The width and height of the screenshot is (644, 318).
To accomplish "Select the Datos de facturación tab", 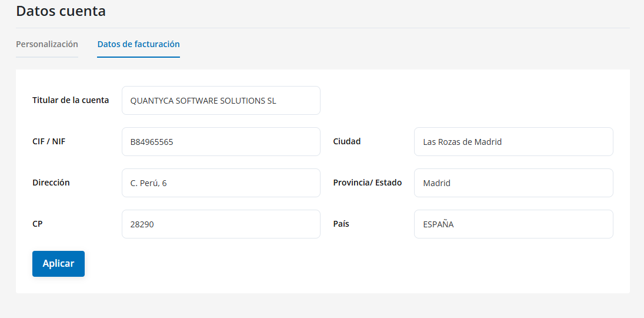I will [138, 44].
